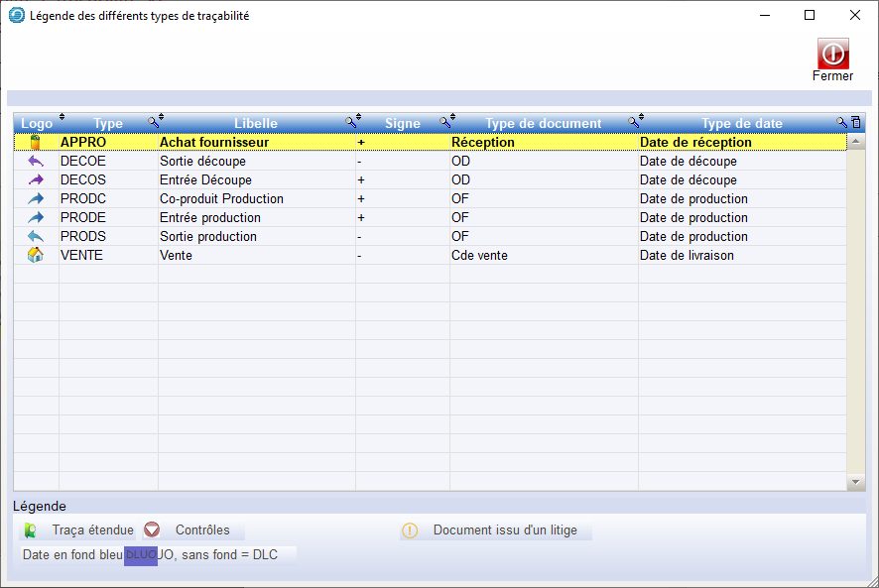
Task: Click the PRODS row's blue arrow icon
Action: [36, 237]
